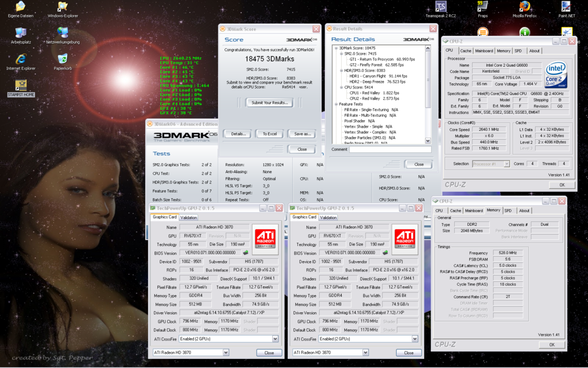Viewport: 588px width, 368px height.
Task: Click BIOS save icon in right GPU-Z window
Action: tap(385, 253)
